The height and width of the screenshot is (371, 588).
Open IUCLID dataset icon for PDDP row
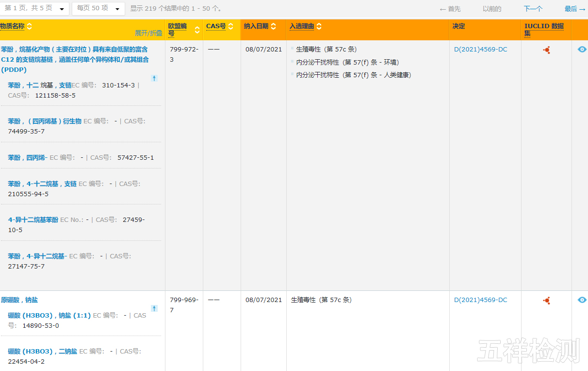[x=546, y=50]
